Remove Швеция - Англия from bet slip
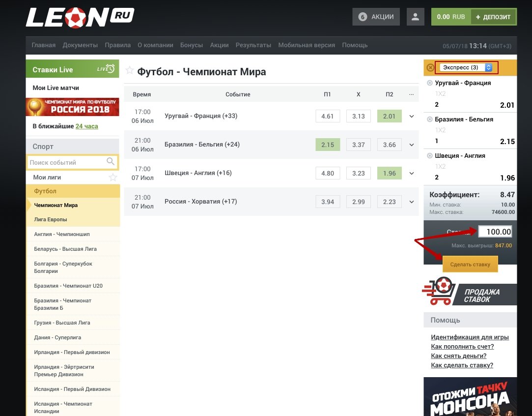 (429, 155)
